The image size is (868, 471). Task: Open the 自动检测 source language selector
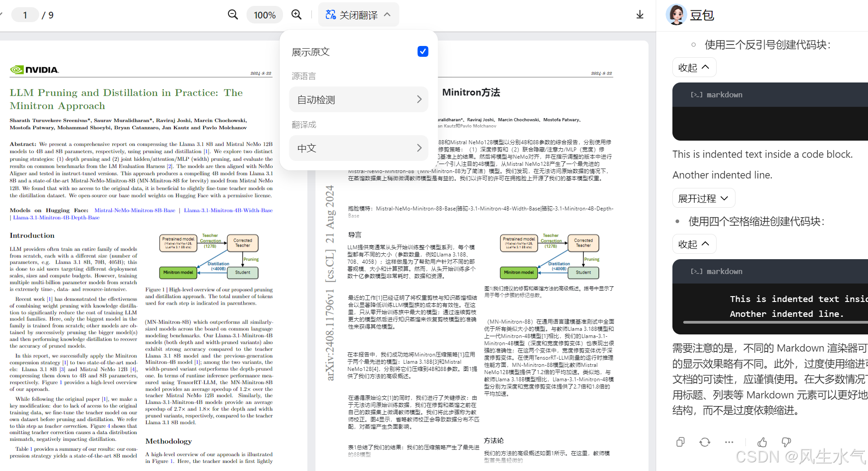[x=359, y=100]
